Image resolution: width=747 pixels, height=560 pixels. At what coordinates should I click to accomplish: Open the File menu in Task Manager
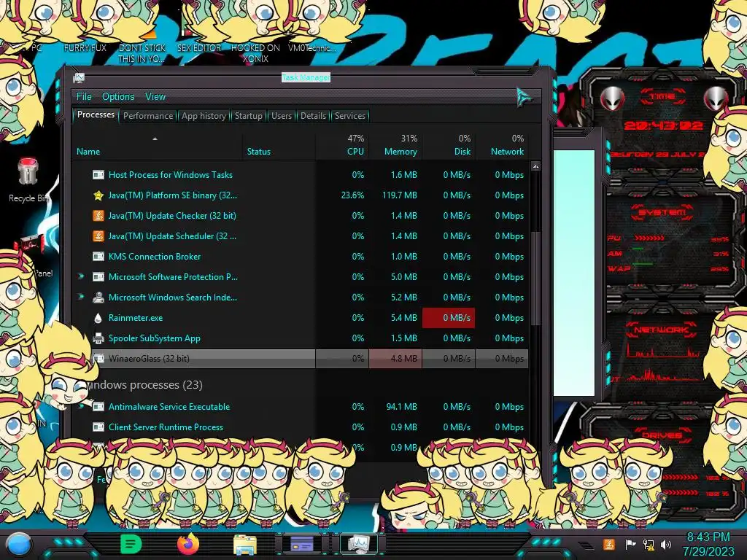coord(84,97)
